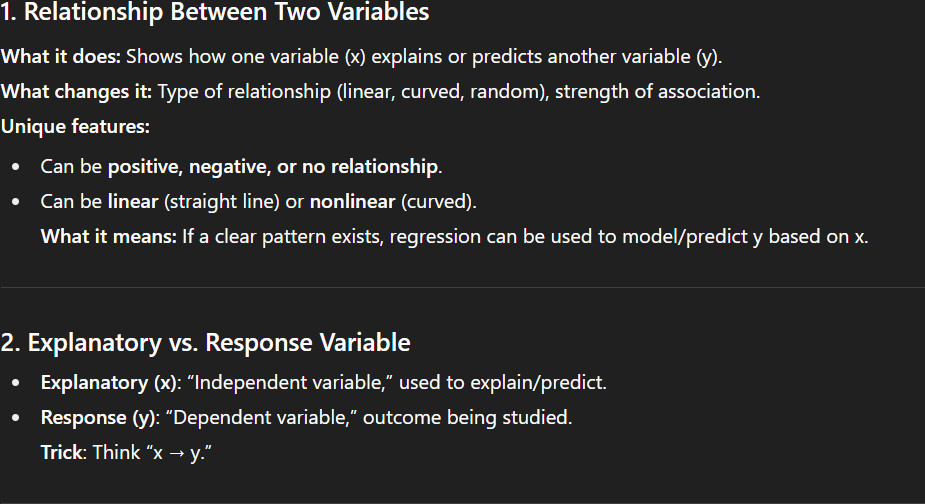925x504 pixels.
Task: Click the quoted text Independent variable
Action: tap(290, 382)
